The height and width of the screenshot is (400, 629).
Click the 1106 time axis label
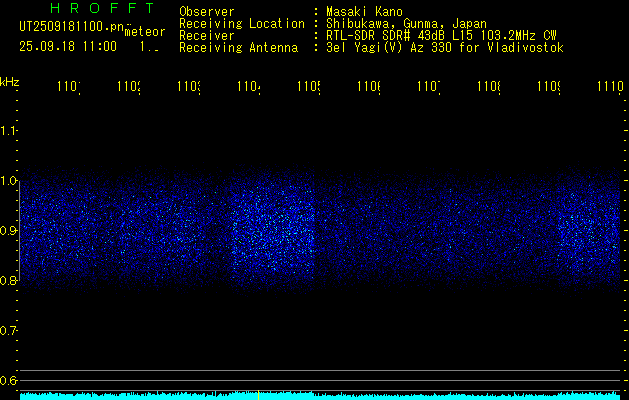click(369, 86)
